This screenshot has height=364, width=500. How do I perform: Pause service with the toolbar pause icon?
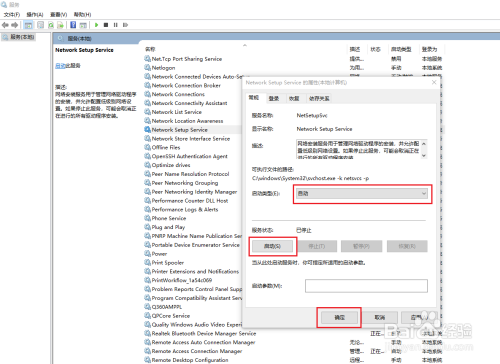pos(115,25)
